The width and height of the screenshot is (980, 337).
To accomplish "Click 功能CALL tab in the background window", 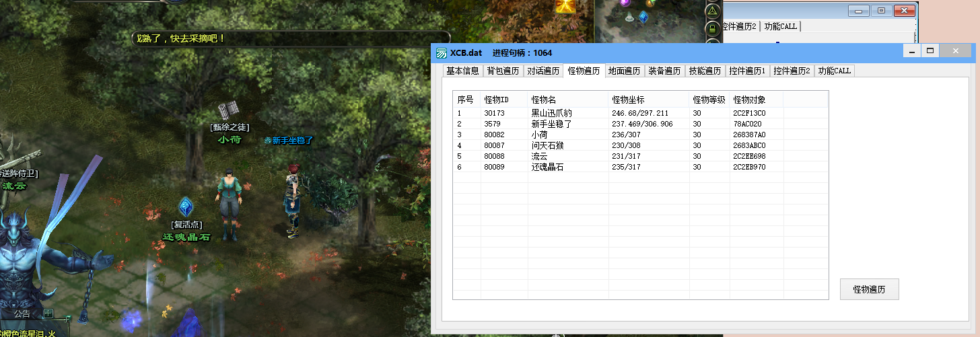I will coord(779,26).
